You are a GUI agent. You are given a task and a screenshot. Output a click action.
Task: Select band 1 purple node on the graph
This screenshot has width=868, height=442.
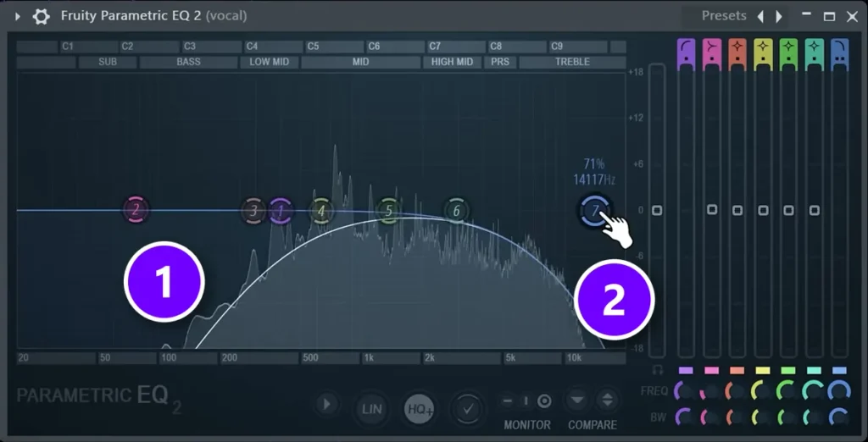click(281, 211)
